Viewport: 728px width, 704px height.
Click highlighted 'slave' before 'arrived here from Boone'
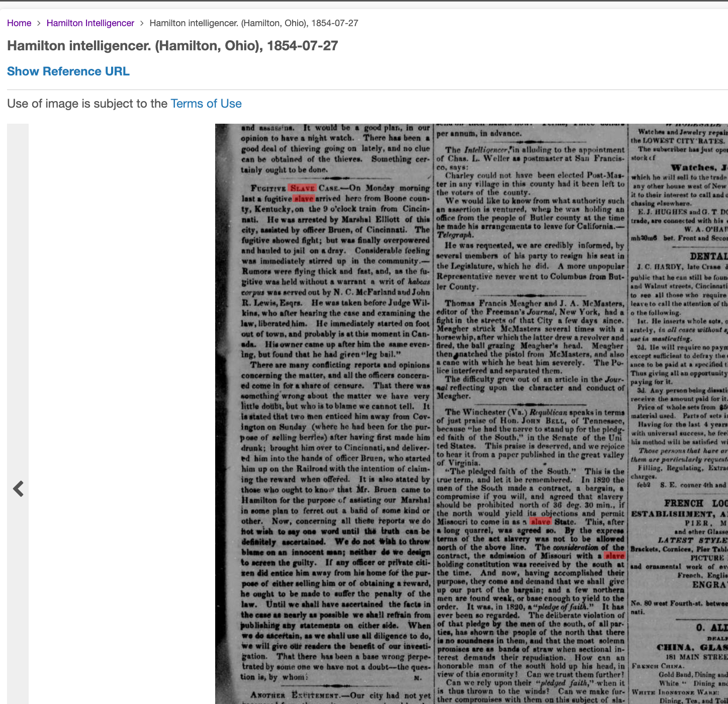(x=304, y=199)
